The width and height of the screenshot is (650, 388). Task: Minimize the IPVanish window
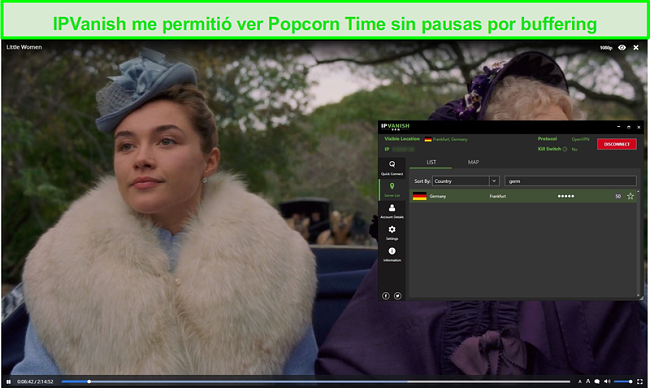click(x=618, y=127)
